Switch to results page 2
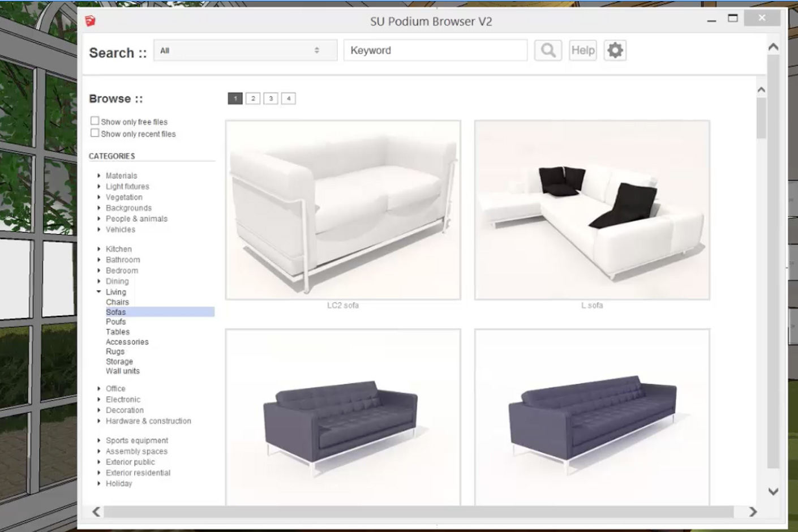The image size is (798, 532). click(x=253, y=98)
